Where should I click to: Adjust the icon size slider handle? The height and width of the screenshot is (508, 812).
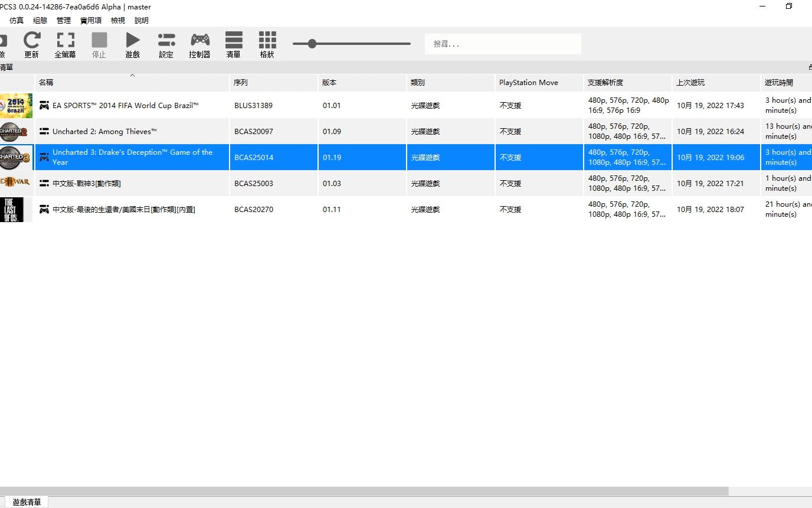coord(312,44)
